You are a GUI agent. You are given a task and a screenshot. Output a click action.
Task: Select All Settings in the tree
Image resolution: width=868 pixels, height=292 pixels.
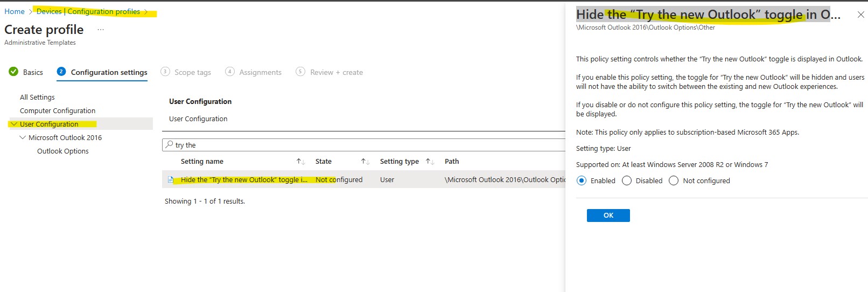(37, 97)
